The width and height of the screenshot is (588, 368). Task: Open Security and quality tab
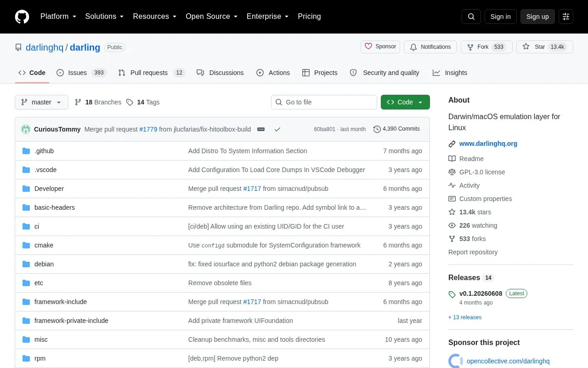[384, 73]
